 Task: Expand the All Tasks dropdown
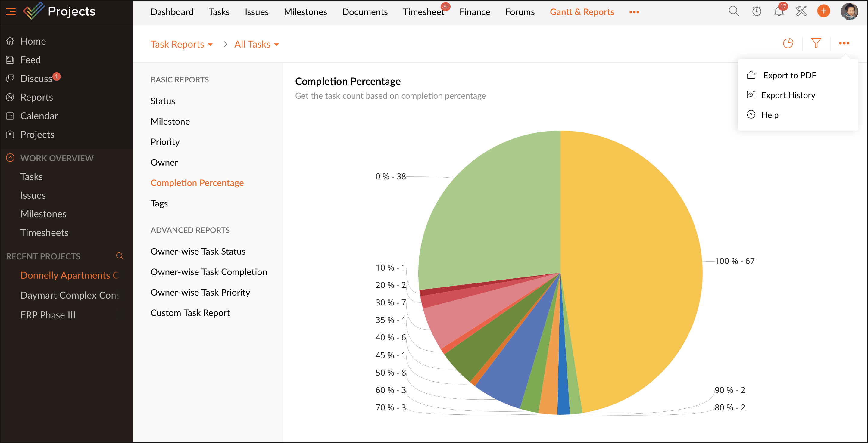[x=256, y=44]
